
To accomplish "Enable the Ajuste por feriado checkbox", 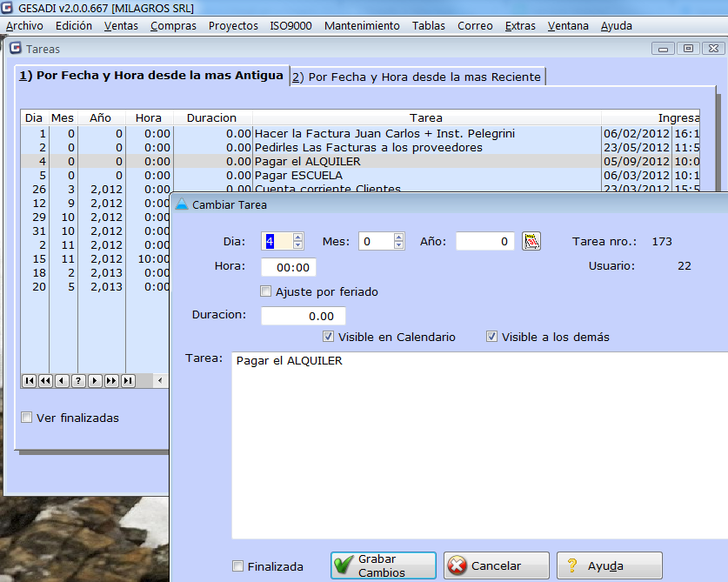I will coord(267,291).
